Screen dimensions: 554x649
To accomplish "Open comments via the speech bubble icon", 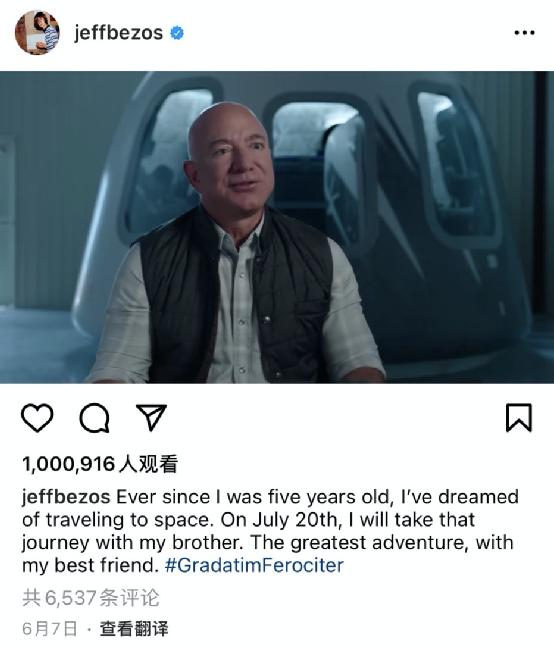I will pos(94,418).
